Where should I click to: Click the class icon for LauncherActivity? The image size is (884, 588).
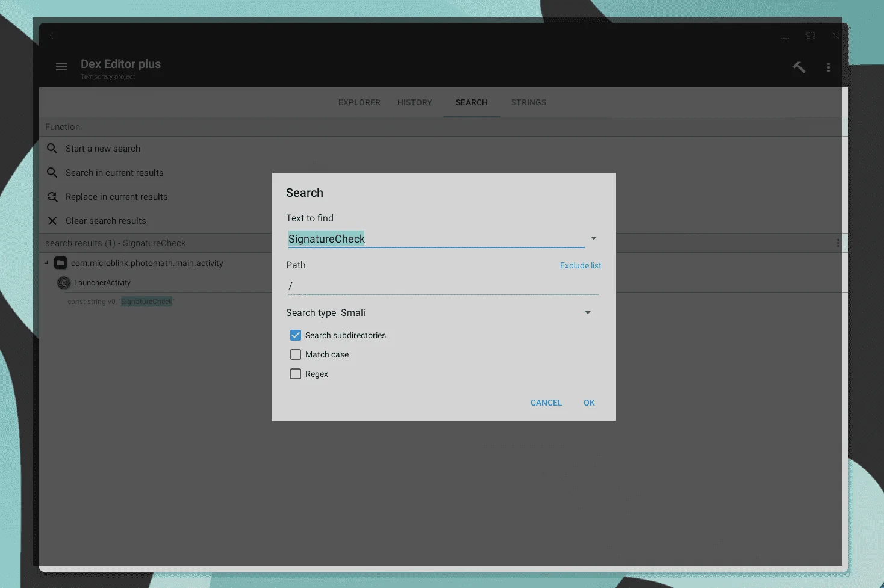click(x=64, y=283)
